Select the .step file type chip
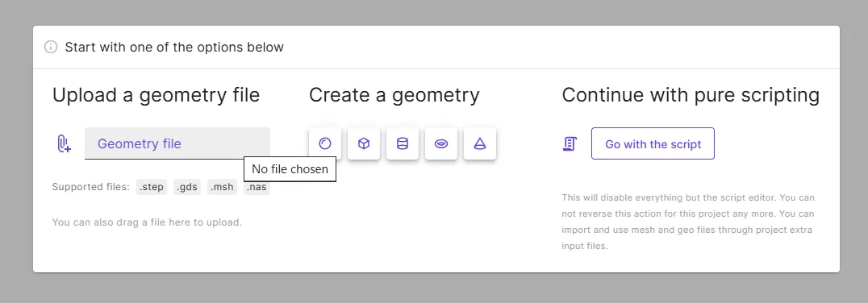This screenshot has width=868, height=303. tap(152, 187)
